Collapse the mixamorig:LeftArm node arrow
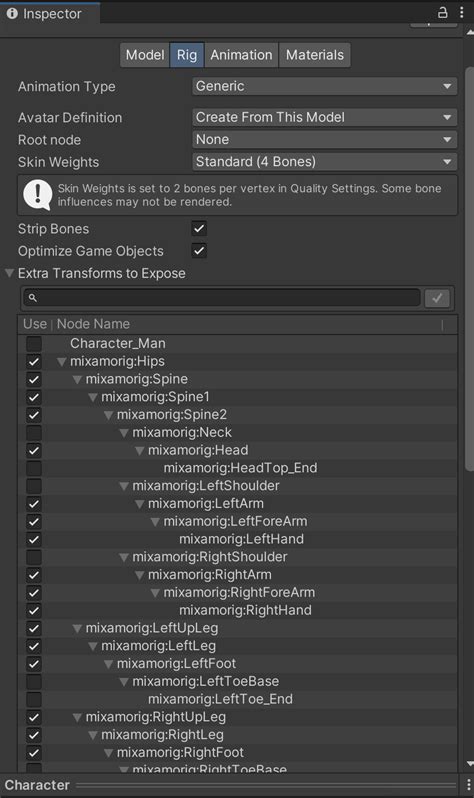Viewport: 474px width, 798px height. point(140,504)
